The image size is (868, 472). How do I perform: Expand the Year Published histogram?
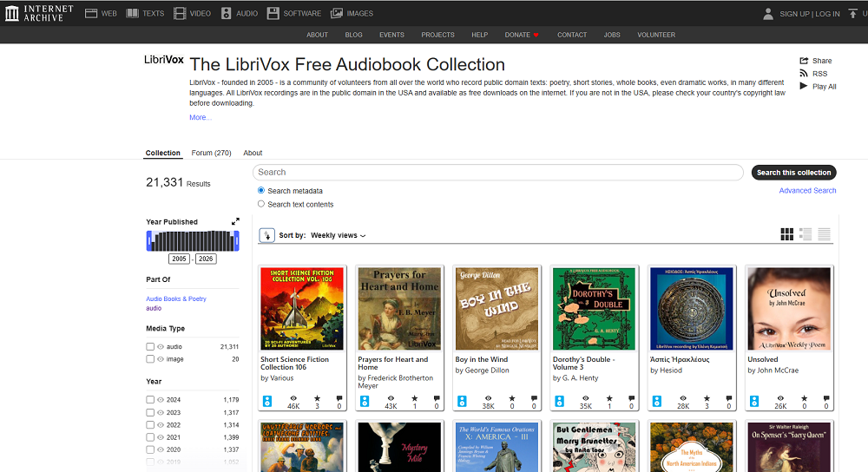tap(235, 221)
